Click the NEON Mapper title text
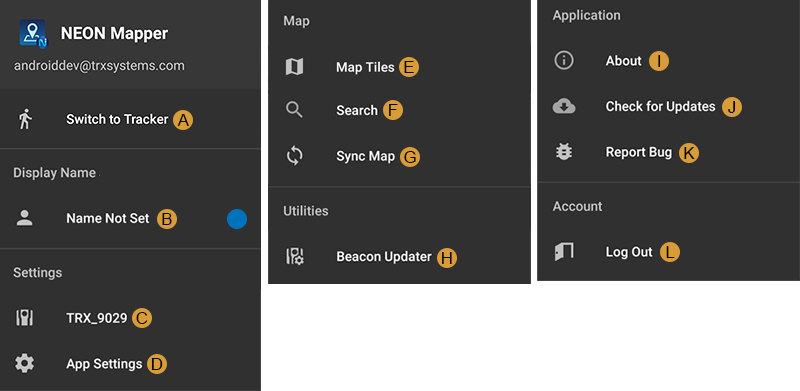Viewport: 800px width, 391px height. pyautogui.click(x=114, y=34)
